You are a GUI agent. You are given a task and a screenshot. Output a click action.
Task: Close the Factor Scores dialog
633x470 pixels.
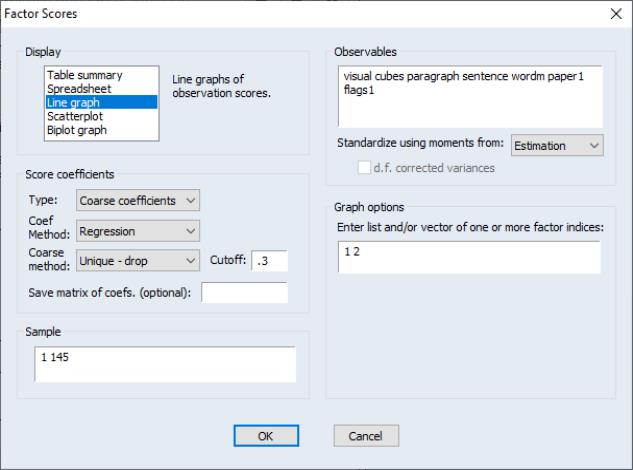[x=615, y=14]
